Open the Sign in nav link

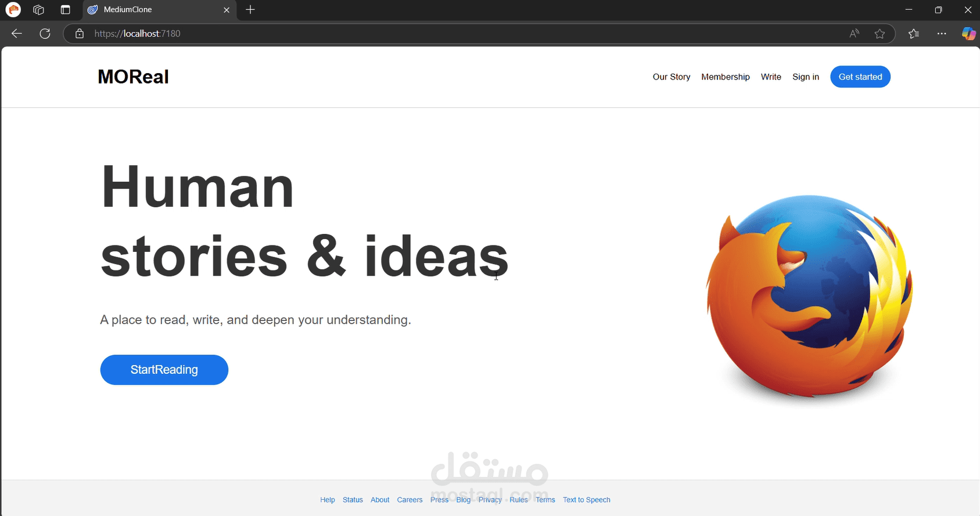(806, 77)
